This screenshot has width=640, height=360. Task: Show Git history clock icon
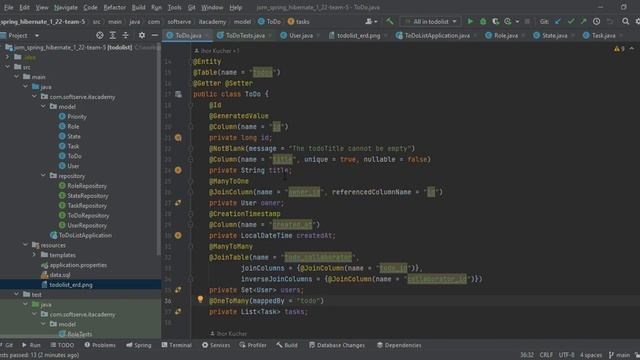[596, 22]
